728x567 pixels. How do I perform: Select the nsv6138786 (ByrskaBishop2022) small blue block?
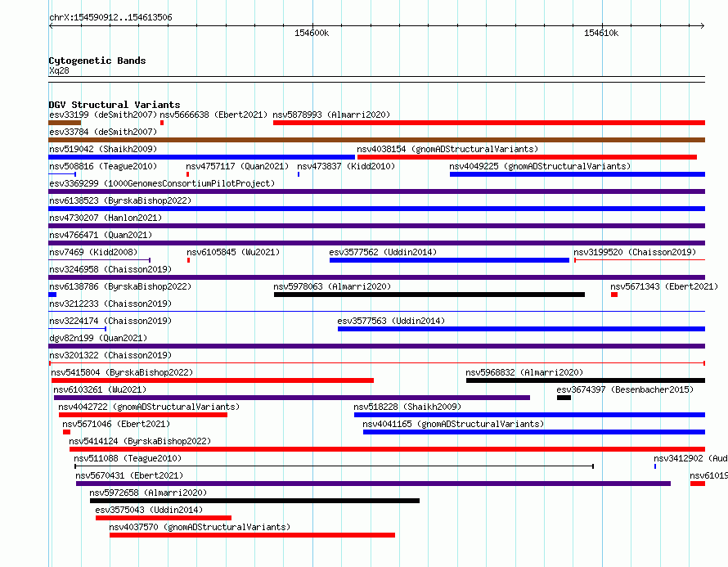pos(52,295)
